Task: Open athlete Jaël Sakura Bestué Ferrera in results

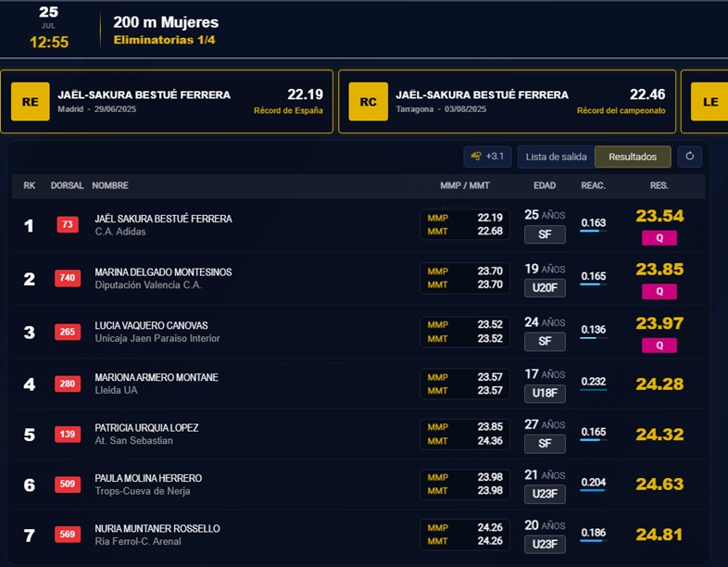Action: (x=163, y=219)
